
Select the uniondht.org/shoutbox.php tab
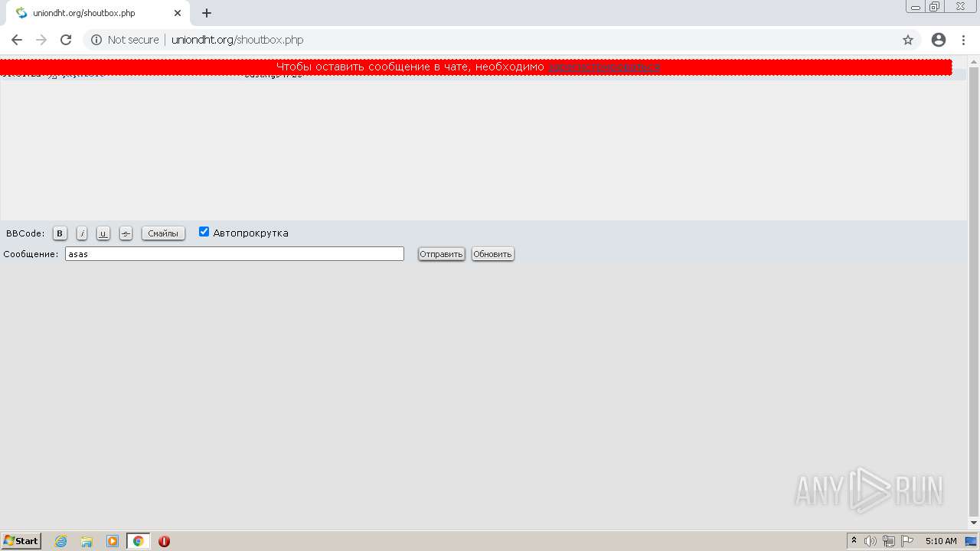pos(96,13)
